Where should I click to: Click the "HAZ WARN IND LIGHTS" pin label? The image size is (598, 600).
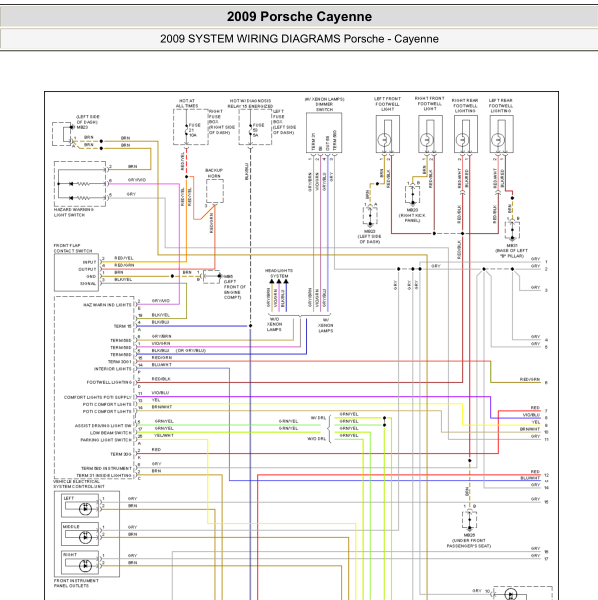click(107, 305)
